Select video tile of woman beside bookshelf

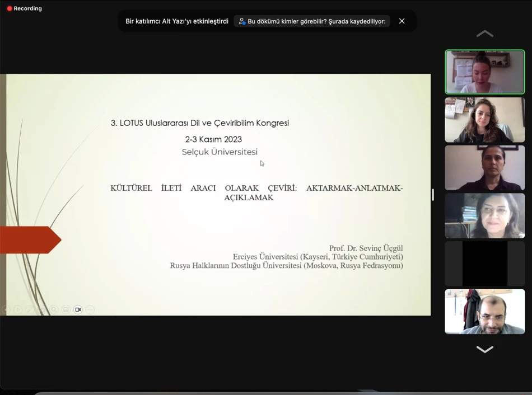(485, 215)
